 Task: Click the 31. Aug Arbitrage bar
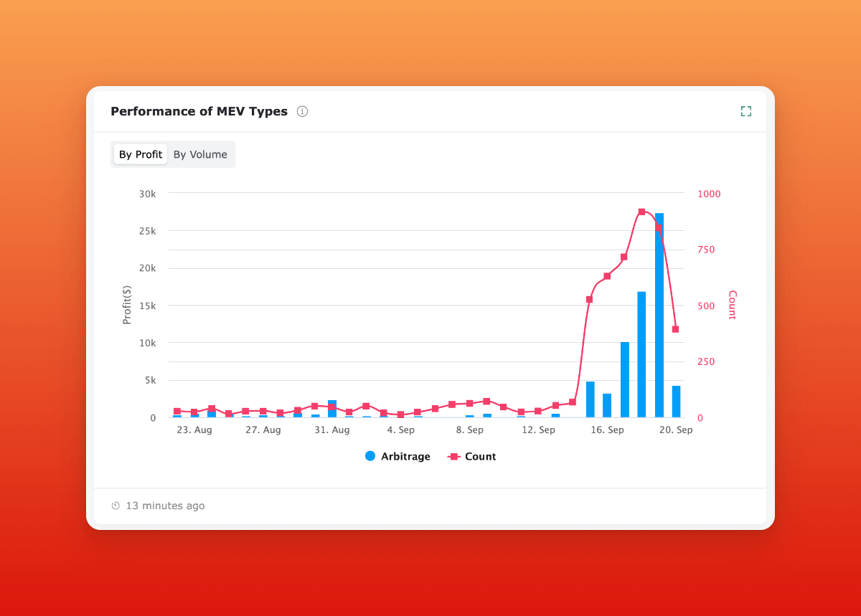tap(332, 409)
